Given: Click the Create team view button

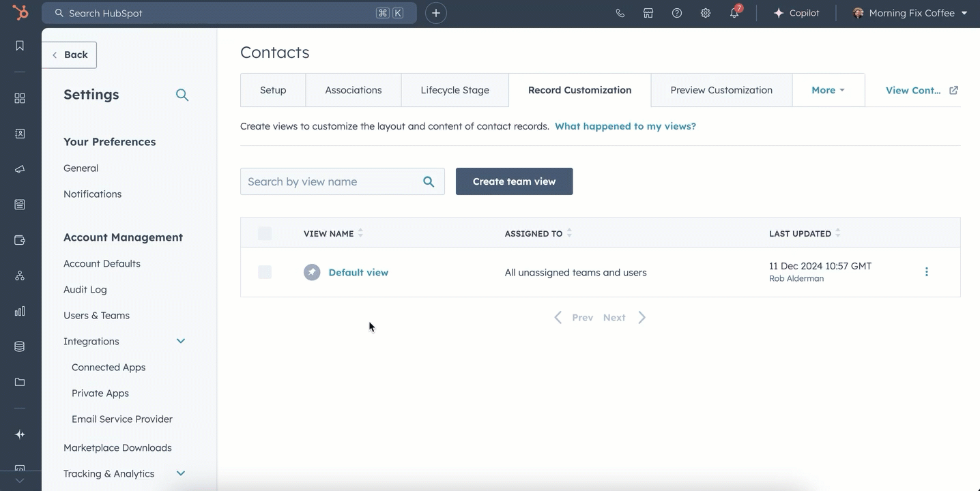Looking at the screenshot, I should (514, 181).
